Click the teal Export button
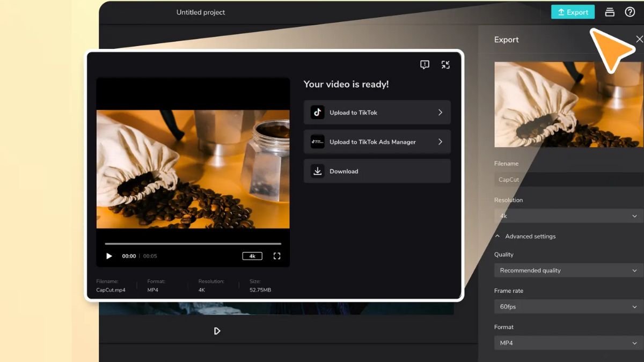644x362 pixels. pyautogui.click(x=573, y=12)
